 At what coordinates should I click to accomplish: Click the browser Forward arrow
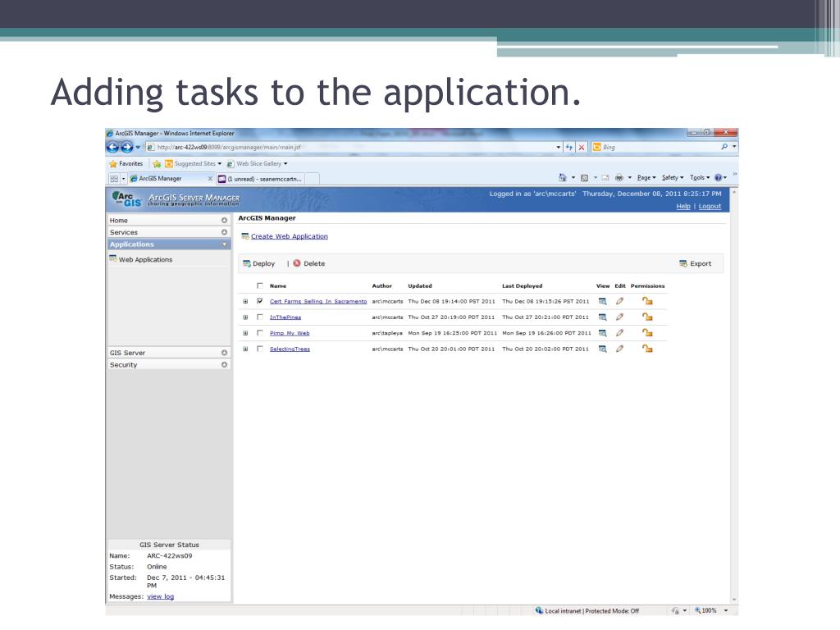coord(127,147)
